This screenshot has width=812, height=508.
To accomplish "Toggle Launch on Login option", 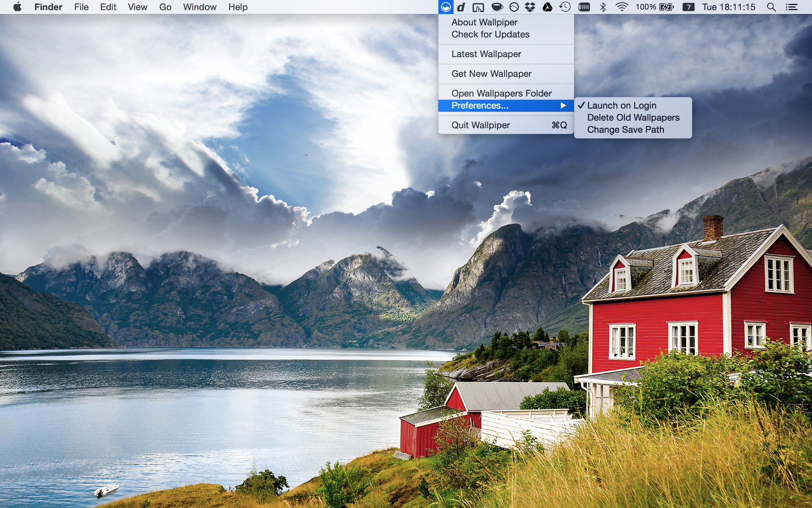I will pos(621,105).
